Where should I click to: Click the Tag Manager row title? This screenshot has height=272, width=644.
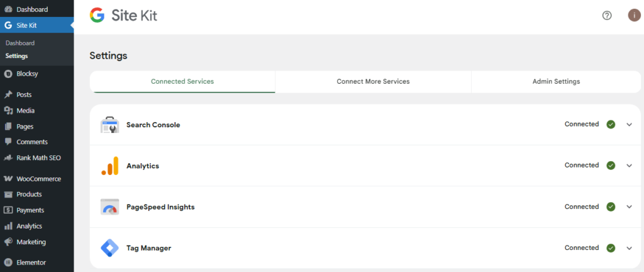click(x=148, y=248)
